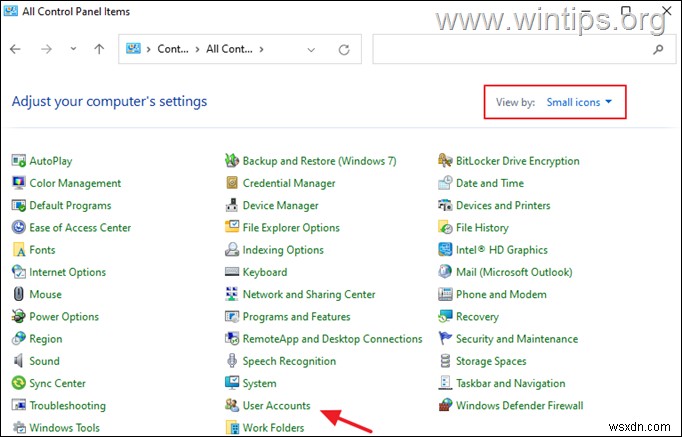Image resolution: width=682 pixels, height=437 pixels.
Task: Click the AutoPlay icon
Action: (19, 161)
